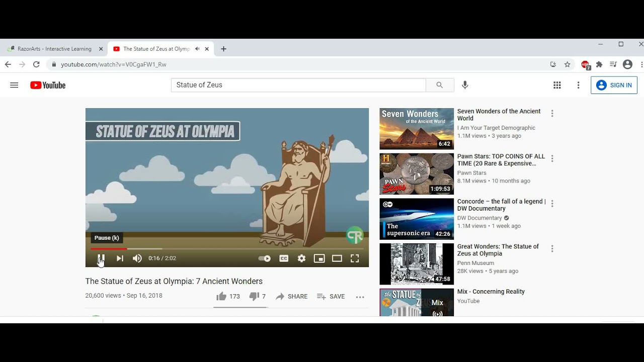
Task: Click DW Documentary channel name
Action: tap(479, 218)
